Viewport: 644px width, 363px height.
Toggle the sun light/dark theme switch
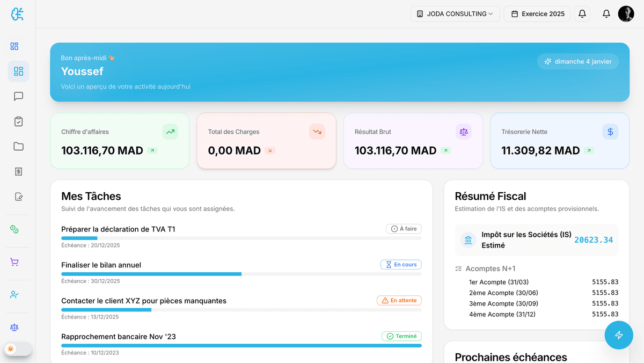(18, 349)
